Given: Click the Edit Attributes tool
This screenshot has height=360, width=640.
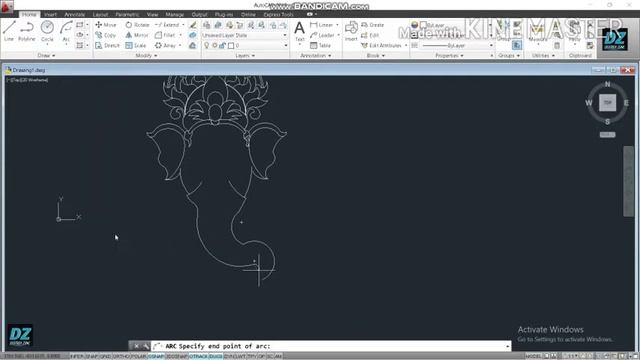Looking at the screenshot, I should [x=382, y=46].
